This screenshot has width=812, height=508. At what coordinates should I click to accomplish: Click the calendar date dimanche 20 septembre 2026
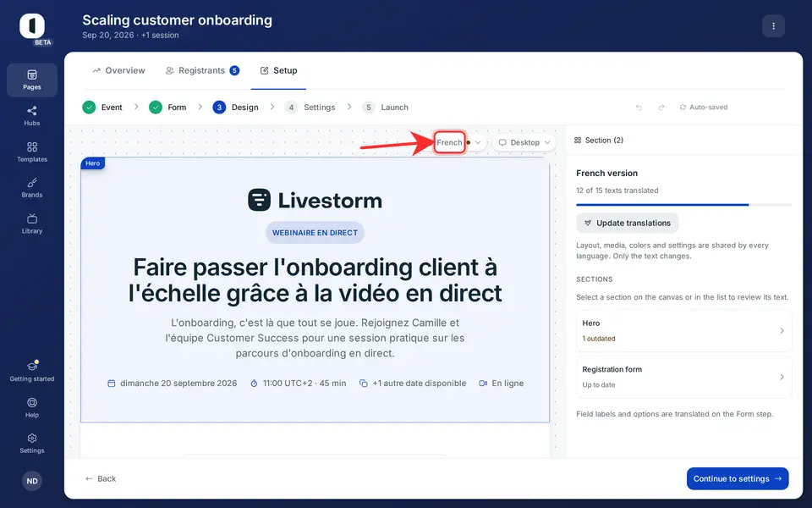(172, 384)
